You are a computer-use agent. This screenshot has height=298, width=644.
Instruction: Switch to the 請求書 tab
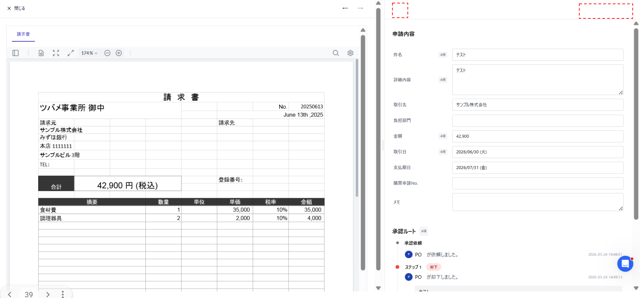click(23, 34)
